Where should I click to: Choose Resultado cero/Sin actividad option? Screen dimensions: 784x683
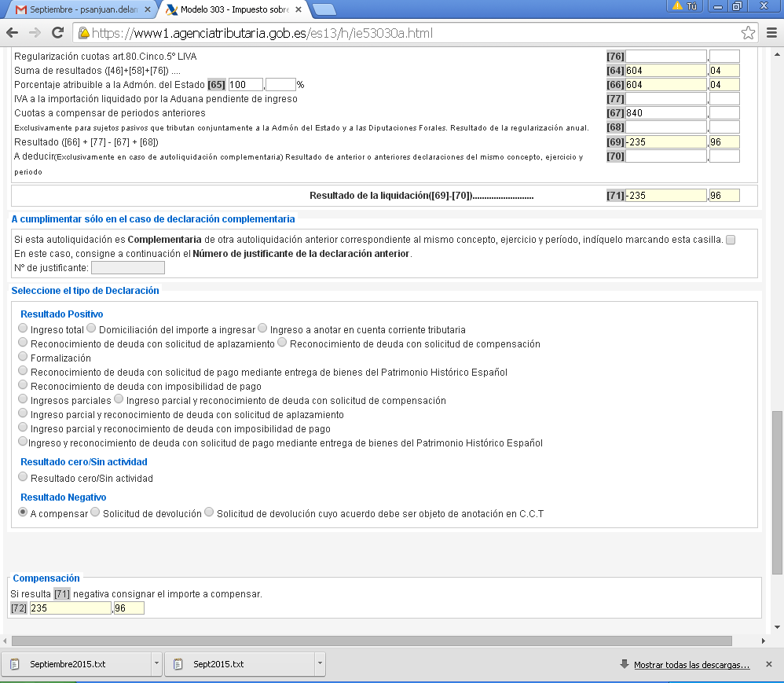pos(24,477)
